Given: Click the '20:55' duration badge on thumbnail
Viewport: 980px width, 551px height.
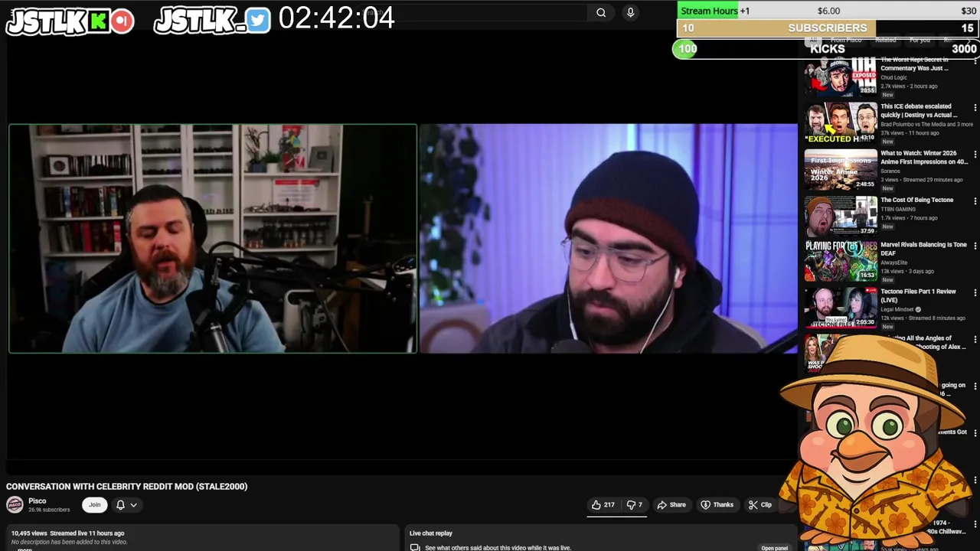Looking at the screenshot, I should click(867, 90).
